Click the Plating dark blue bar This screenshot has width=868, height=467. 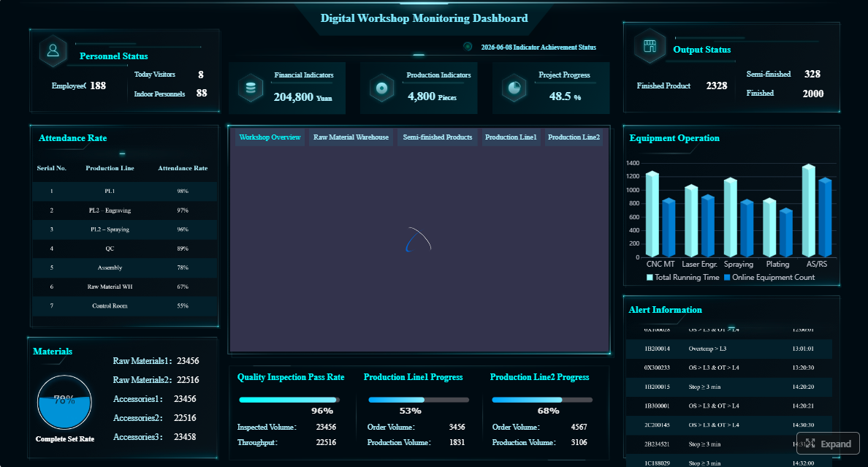[x=786, y=232]
